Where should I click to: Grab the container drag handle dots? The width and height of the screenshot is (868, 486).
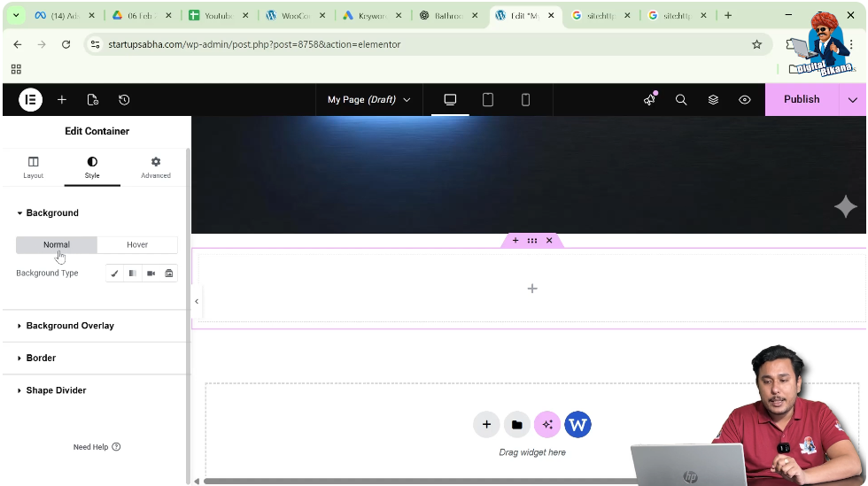(532, 240)
